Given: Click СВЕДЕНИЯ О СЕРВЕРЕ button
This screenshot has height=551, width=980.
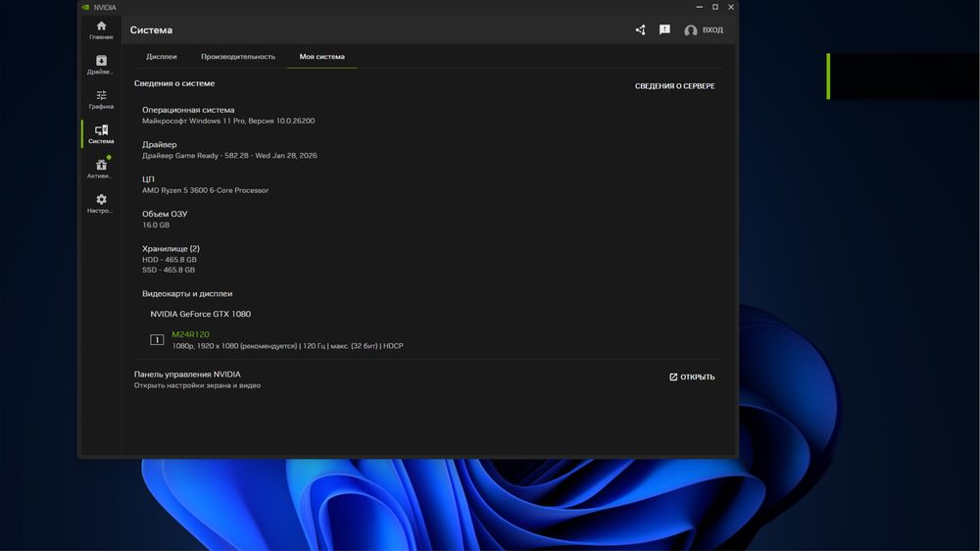Looking at the screenshot, I should [x=675, y=86].
